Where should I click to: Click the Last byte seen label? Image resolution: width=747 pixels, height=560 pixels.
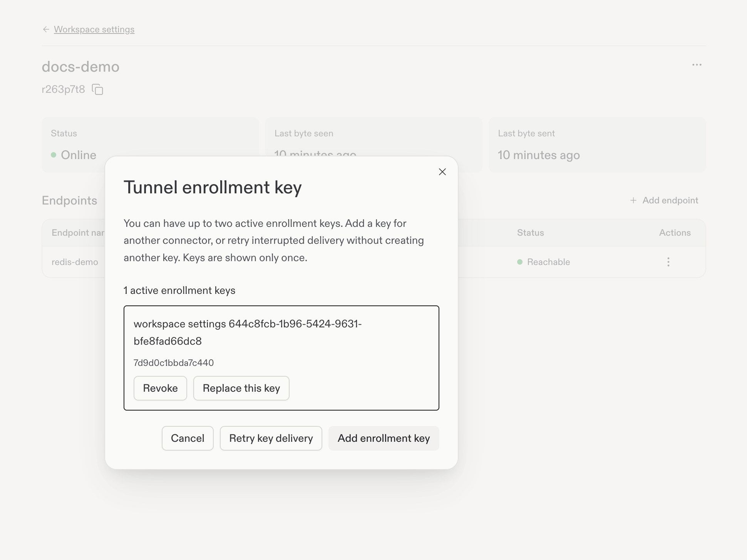[304, 133]
